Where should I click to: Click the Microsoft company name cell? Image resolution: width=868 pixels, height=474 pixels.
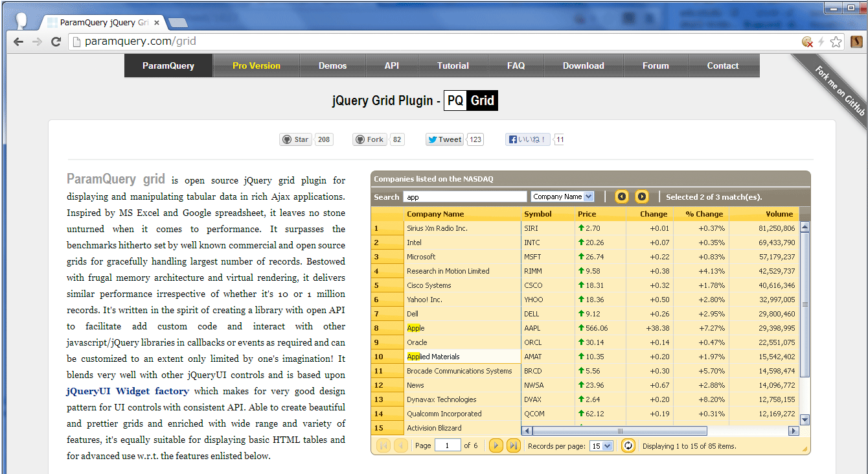point(463,257)
